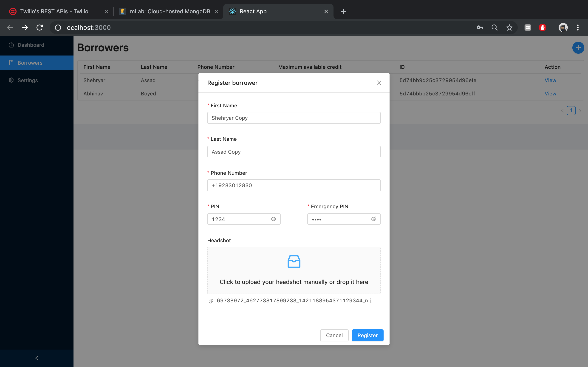588x367 pixels.
Task: Open the password key icon
Action: 480,28
